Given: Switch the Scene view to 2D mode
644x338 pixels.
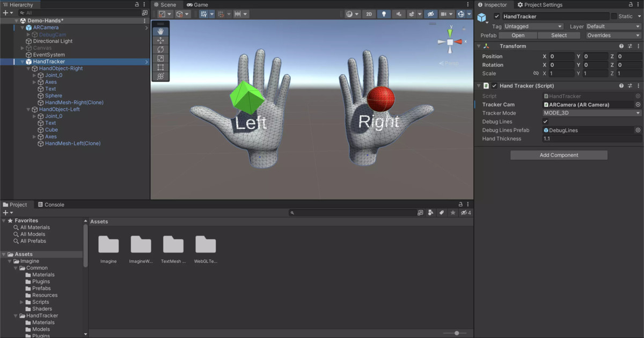Looking at the screenshot, I should (369, 15).
